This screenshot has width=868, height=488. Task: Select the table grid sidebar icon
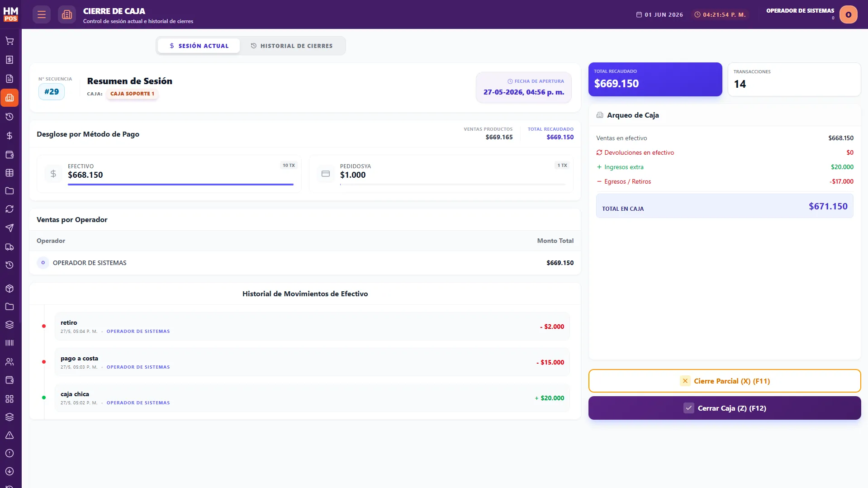pyautogui.click(x=9, y=173)
